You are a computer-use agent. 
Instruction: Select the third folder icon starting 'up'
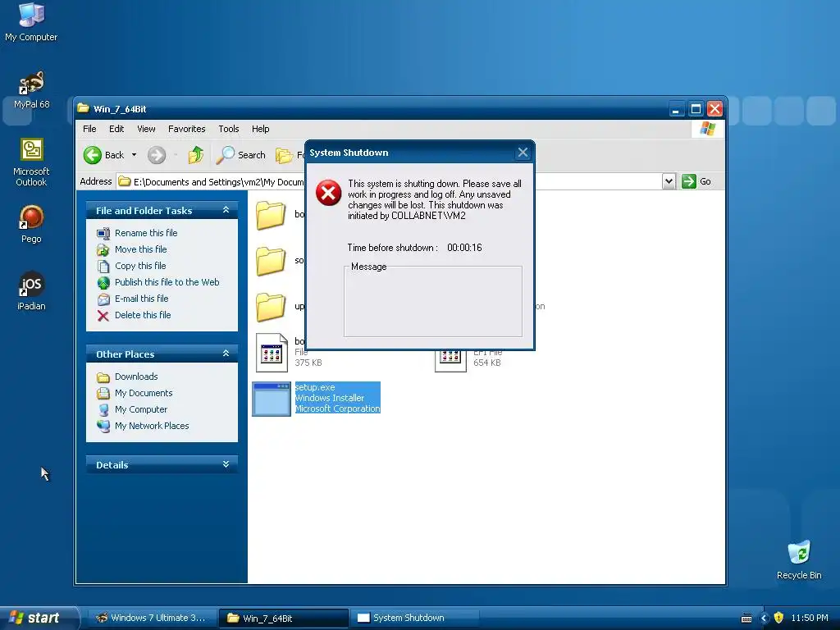pos(271,307)
